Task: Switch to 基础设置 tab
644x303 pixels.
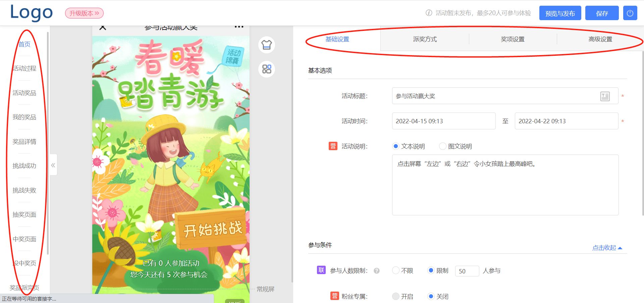Action: 337,39
